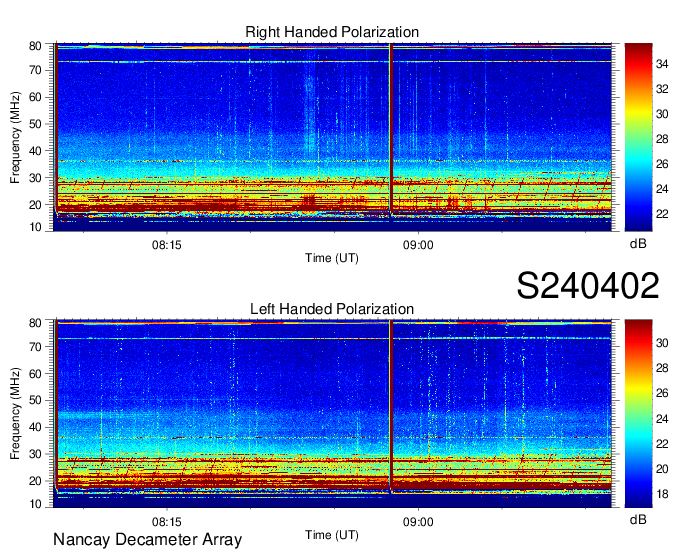Click the top plot's color bar

(x=638, y=137)
